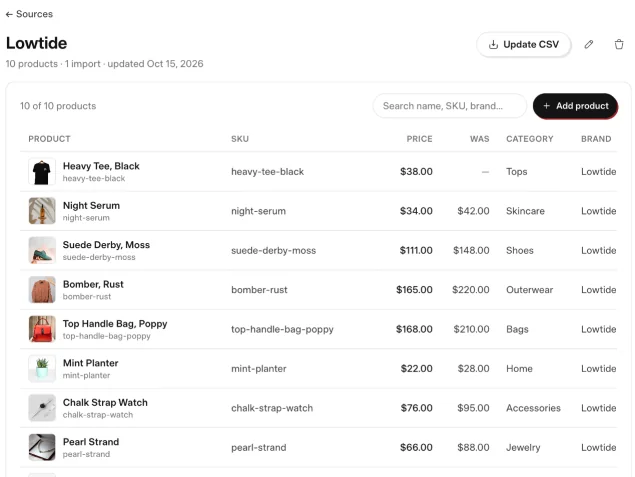Open the Chalk Strap Watch thumbnail

pos(42,408)
